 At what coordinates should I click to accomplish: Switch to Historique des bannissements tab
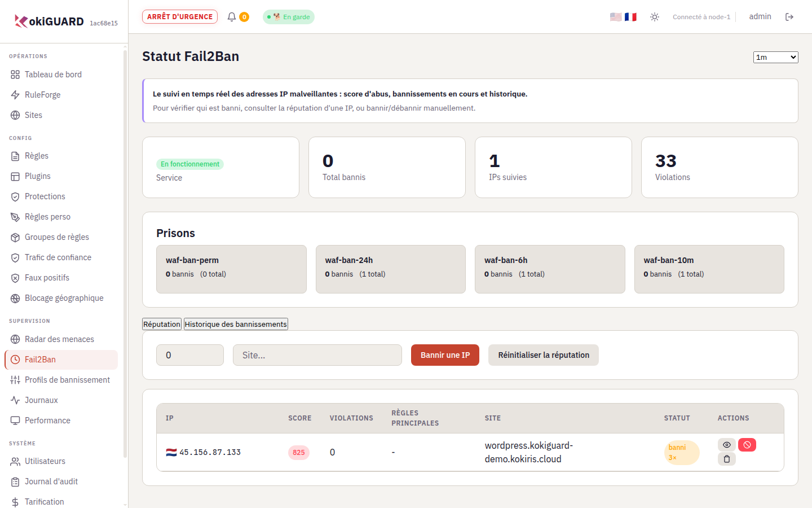pyautogui.click(x=236, y=324)
